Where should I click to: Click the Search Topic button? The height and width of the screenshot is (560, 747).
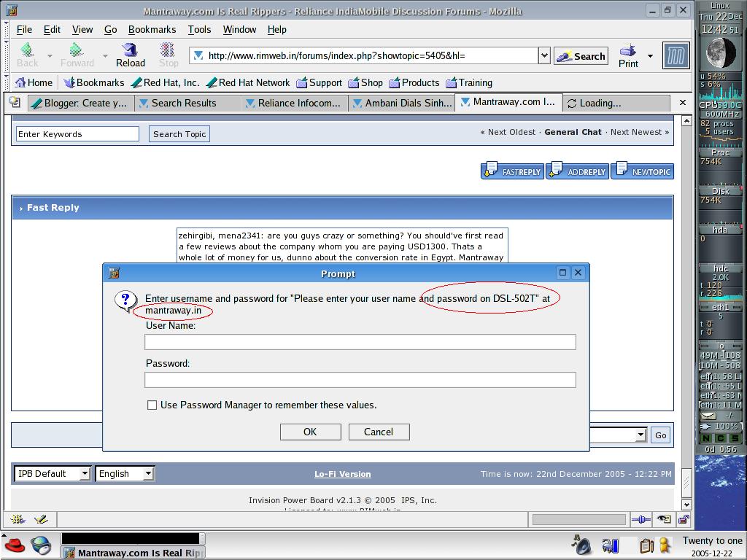(179, 134)
